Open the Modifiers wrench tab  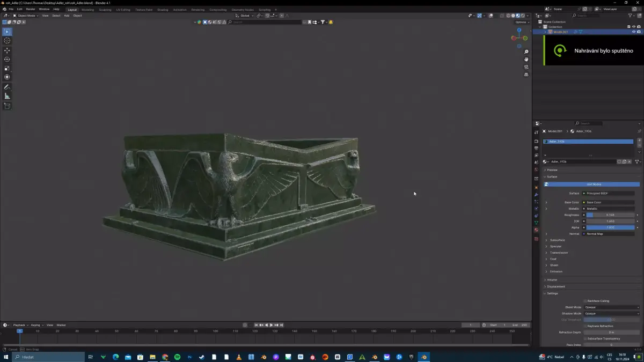click(x=536, y=195)
